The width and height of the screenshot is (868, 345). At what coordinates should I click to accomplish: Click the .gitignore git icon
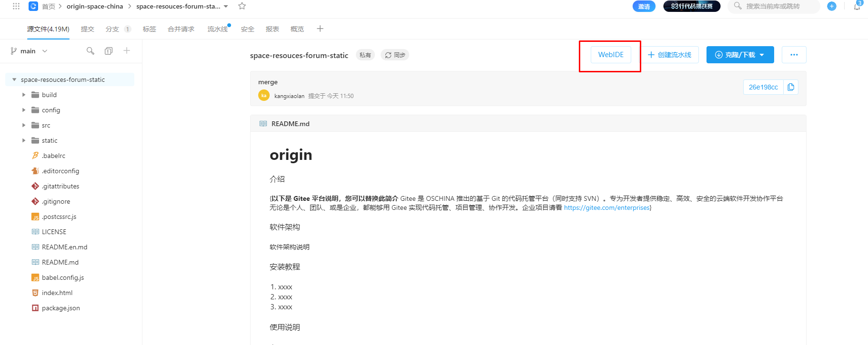pyautogui.click(x=35, y=201)
